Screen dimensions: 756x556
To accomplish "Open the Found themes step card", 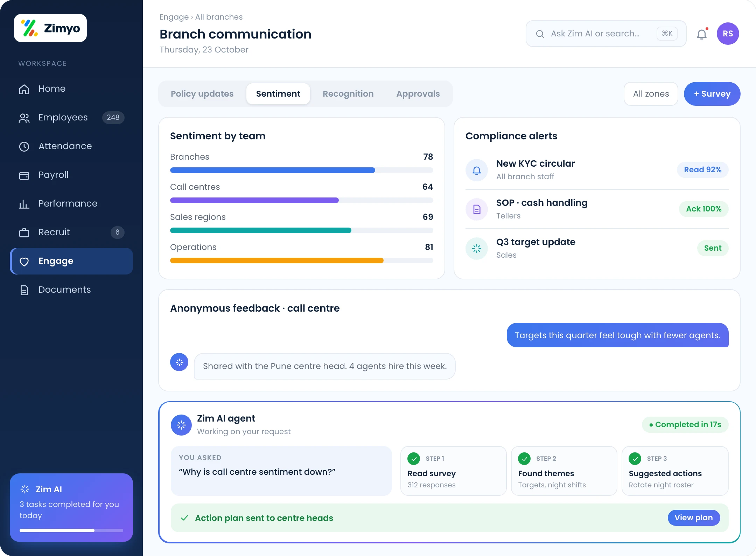I will coord(564,471).
